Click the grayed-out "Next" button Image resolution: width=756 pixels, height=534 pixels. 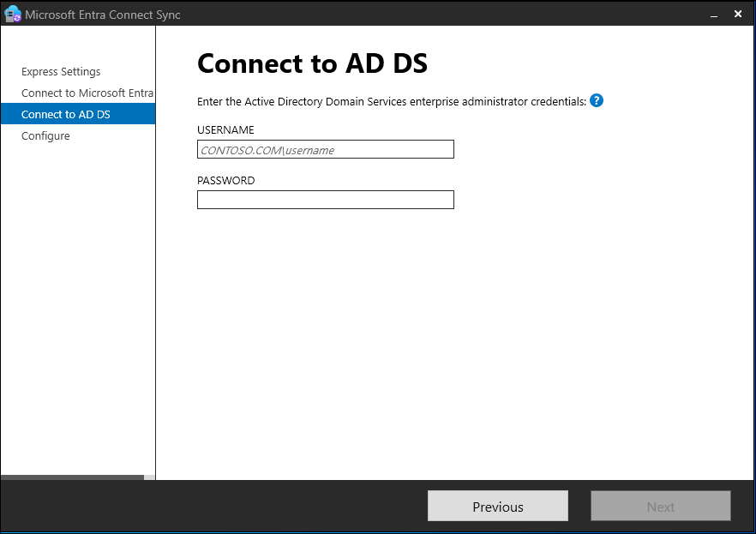pos(660,506)
